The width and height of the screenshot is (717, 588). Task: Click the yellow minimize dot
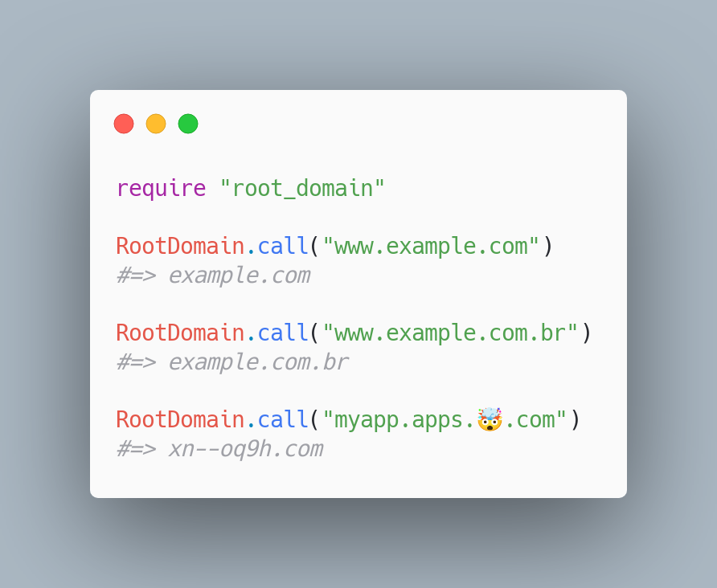(156, 124)
